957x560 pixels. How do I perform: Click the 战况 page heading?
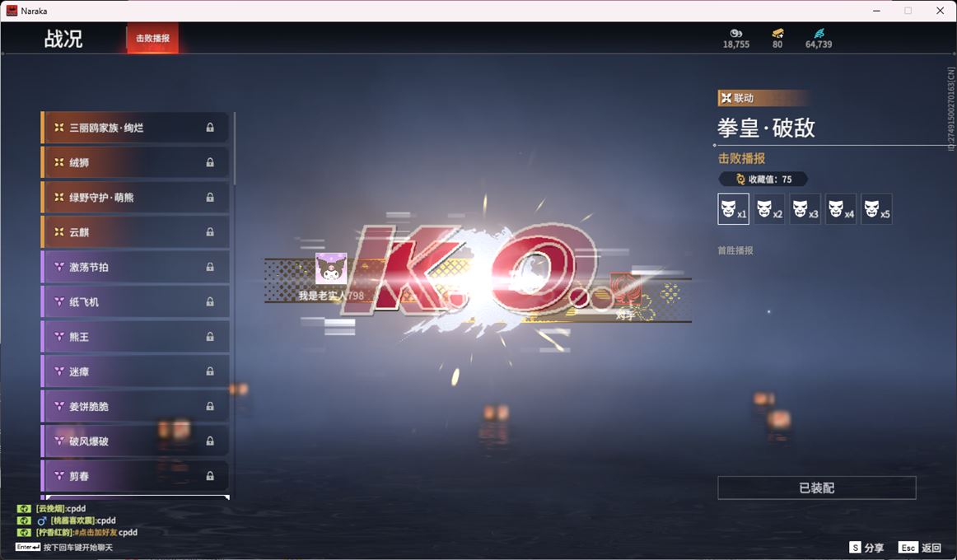(x=63, y=39)
